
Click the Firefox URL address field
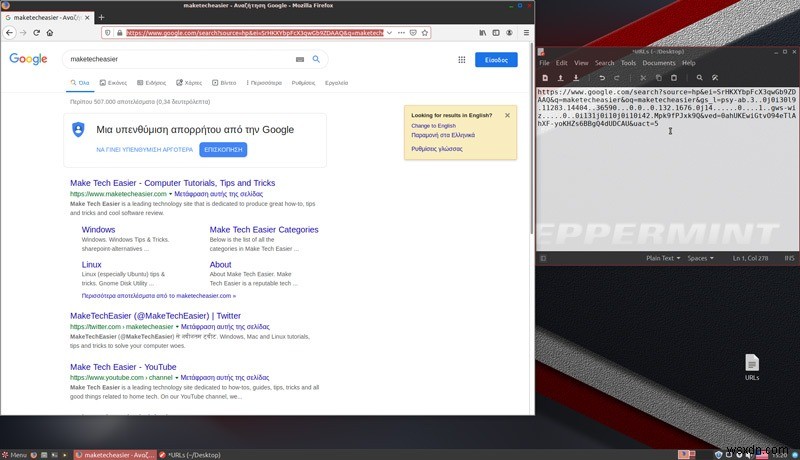[x=255, y=33]
